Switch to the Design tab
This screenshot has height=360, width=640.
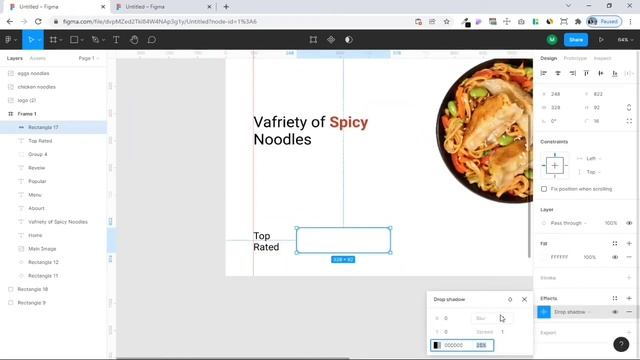549,58
